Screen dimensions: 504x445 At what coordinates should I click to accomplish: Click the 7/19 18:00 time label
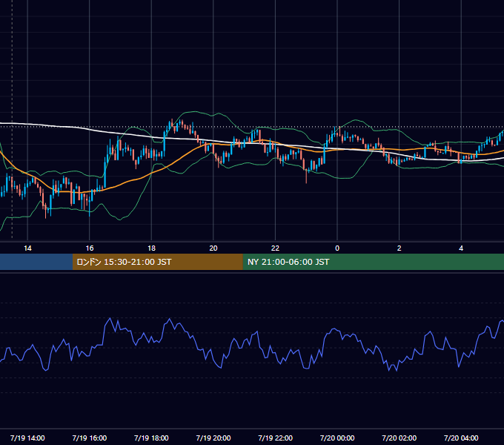coord(151,438)
